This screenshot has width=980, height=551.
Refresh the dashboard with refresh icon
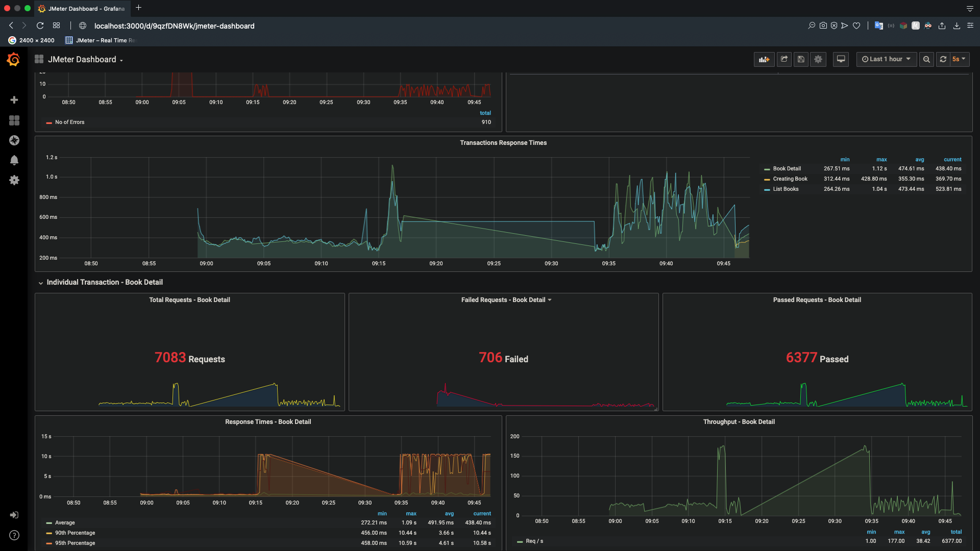tap(943, 59)
